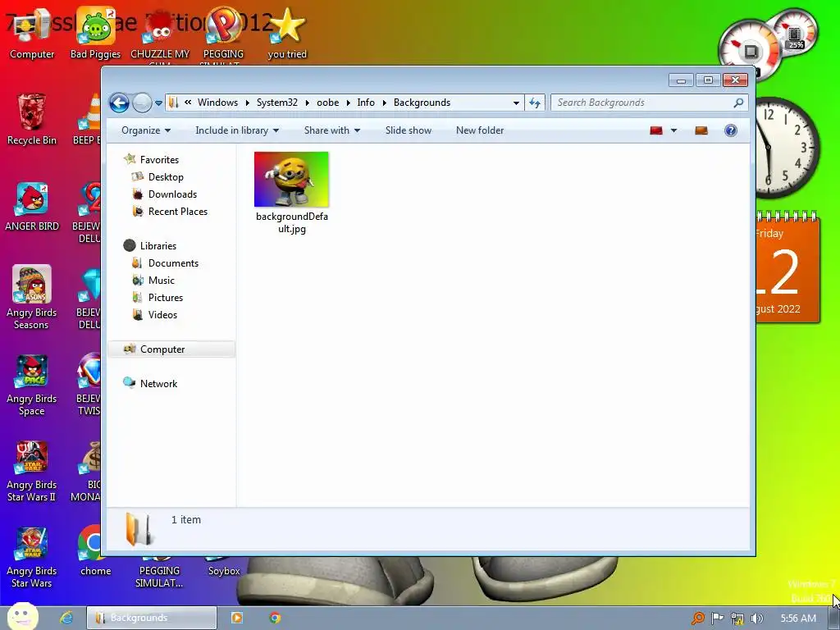840x630 pixels.
Task: Open Recent Places under Favorites
Action: pos(178,211)
